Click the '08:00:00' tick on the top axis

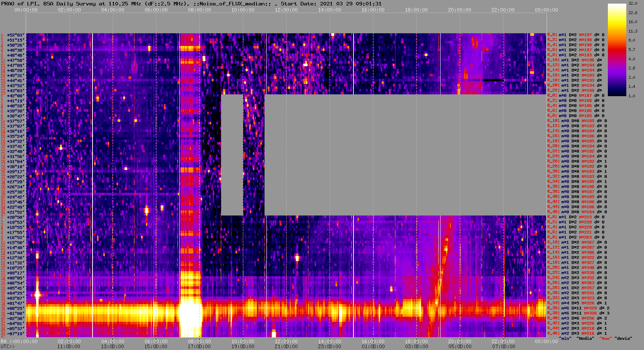coord(199,10)
